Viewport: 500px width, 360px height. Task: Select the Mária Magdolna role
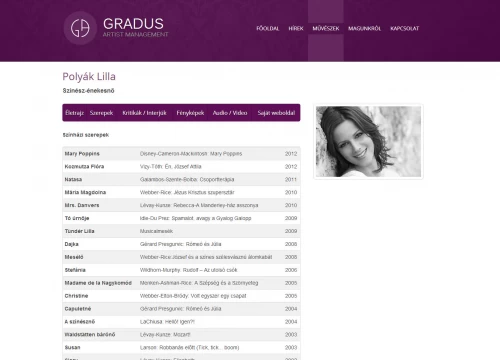click(85, 192)
